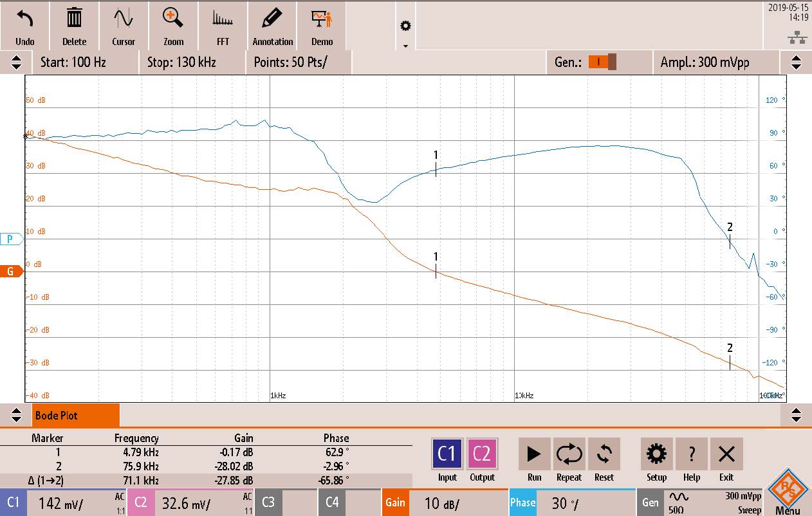
Task: Click the Reset measurement button
Action: [604, 455]
